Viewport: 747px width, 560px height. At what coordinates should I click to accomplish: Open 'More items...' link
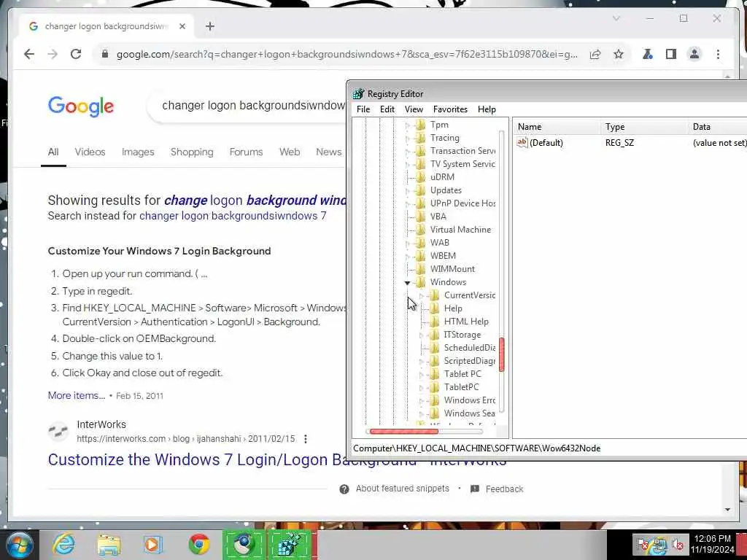click(76, 395)
